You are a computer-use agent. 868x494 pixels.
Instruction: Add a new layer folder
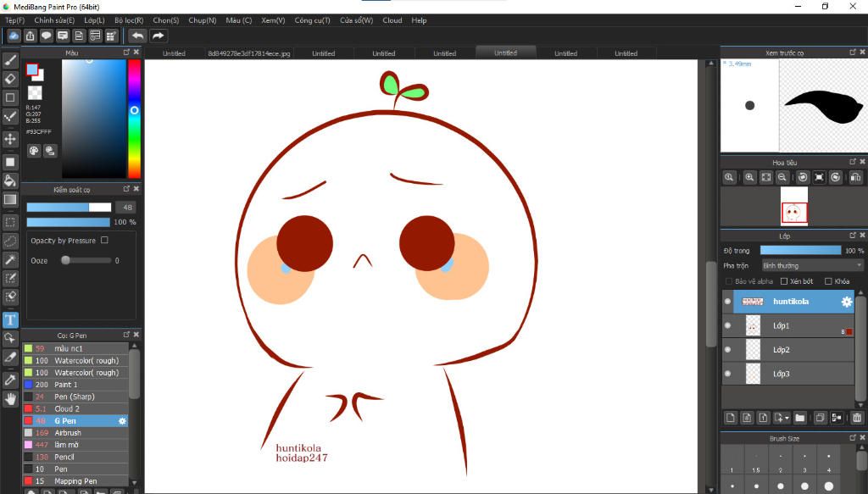[x=800, y=418]
